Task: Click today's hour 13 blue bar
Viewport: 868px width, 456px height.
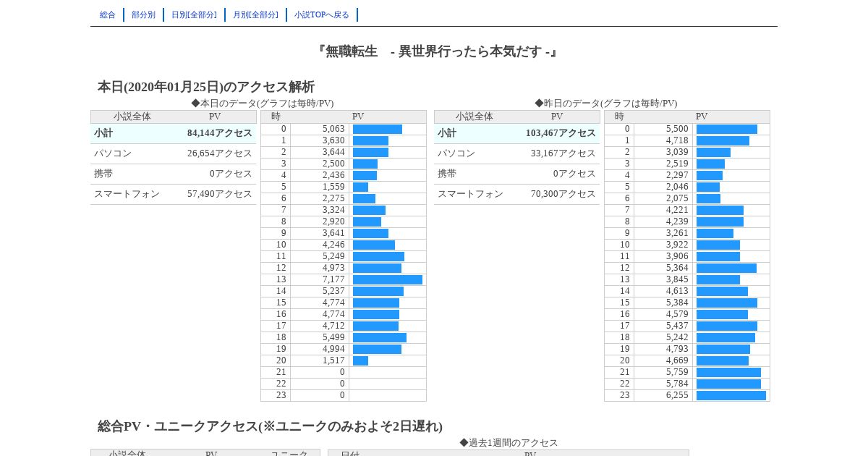Action: pyautogui.click(x=388, y=279)
